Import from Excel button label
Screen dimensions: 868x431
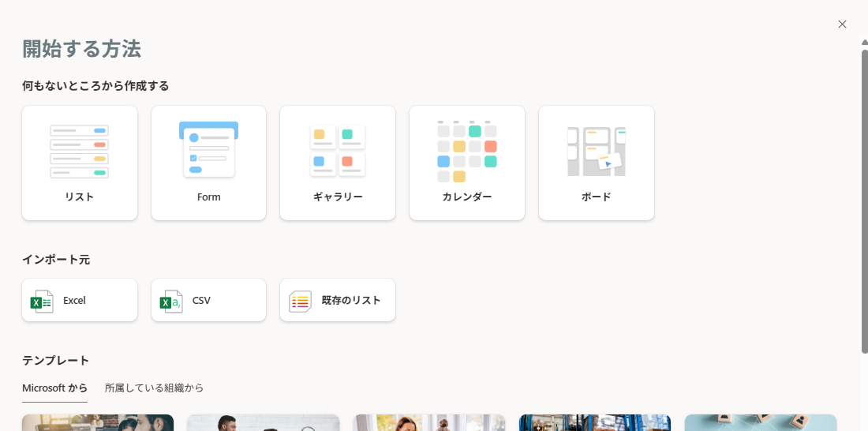point(74,300)
